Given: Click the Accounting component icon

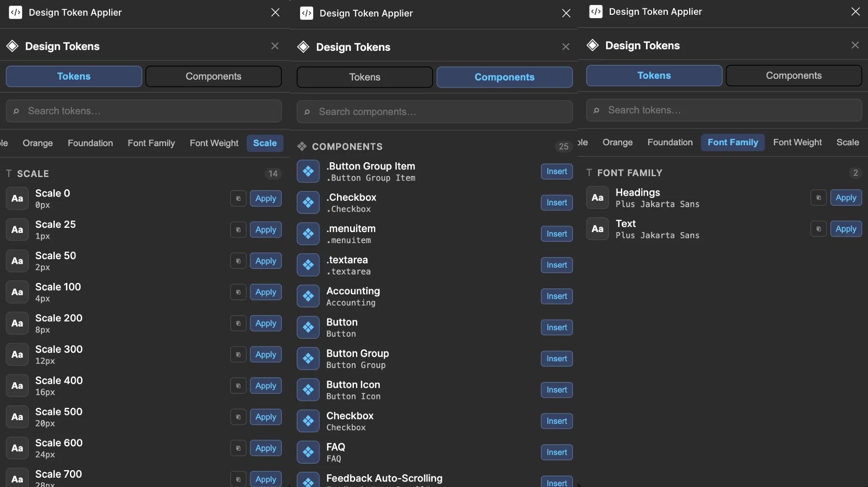Looking at the screenshot, I should (308, 296).
